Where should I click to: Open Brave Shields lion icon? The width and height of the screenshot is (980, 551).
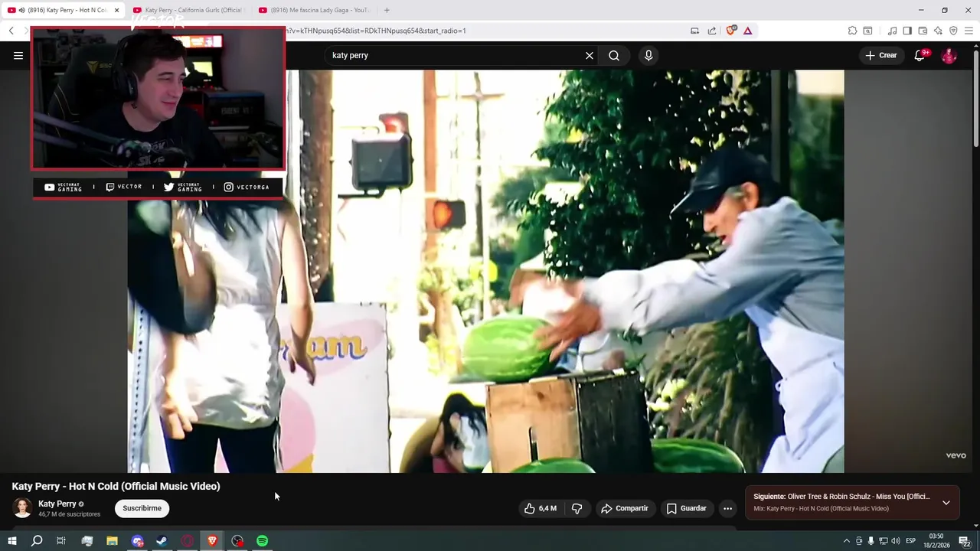(x=731, y=31)
